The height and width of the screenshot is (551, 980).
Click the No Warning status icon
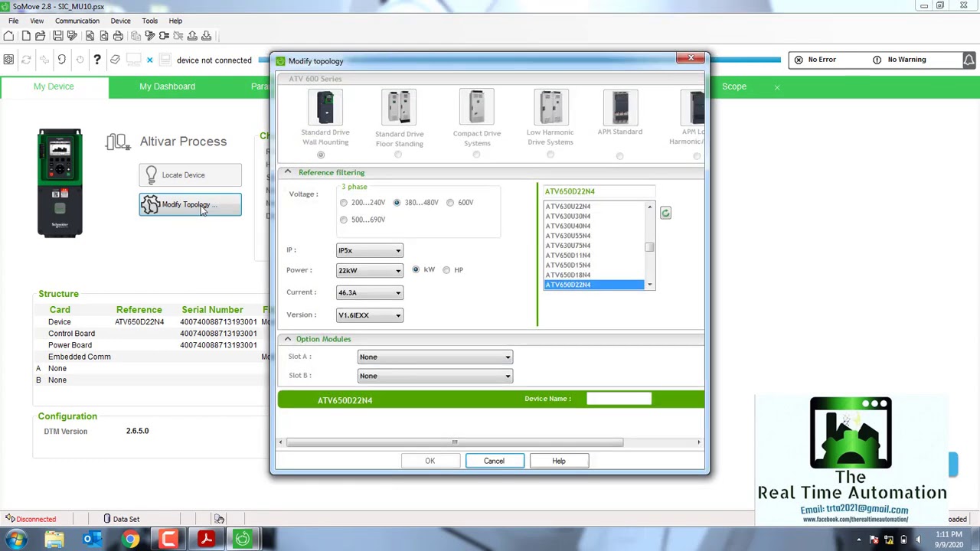click(x=877, y=60)
